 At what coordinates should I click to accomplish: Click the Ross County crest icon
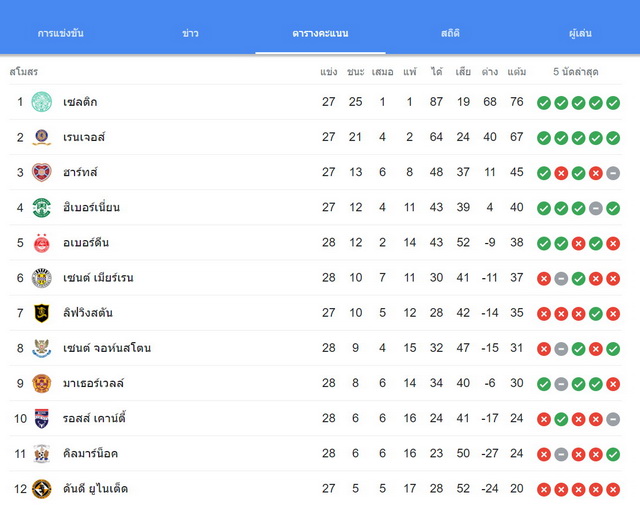click(x=42, y=419)
